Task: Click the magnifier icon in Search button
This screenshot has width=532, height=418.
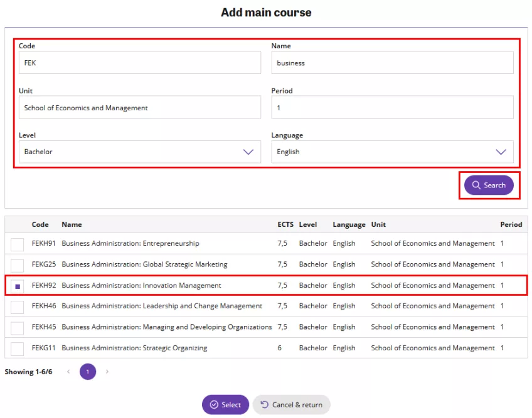Action: pyautogui.click(x=476, y=185)
